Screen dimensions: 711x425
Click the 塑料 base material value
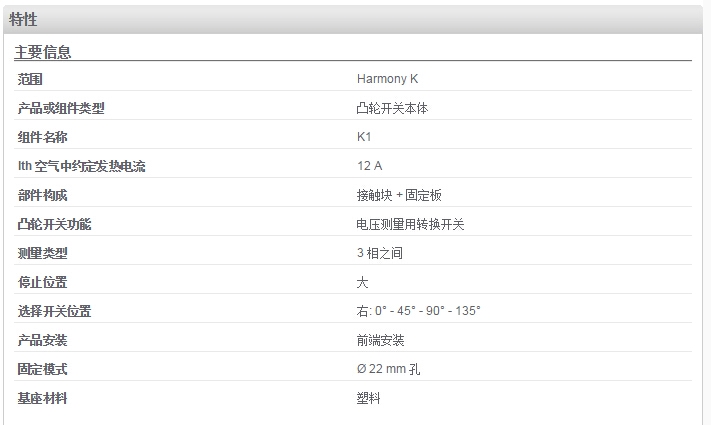click(368, 398)
